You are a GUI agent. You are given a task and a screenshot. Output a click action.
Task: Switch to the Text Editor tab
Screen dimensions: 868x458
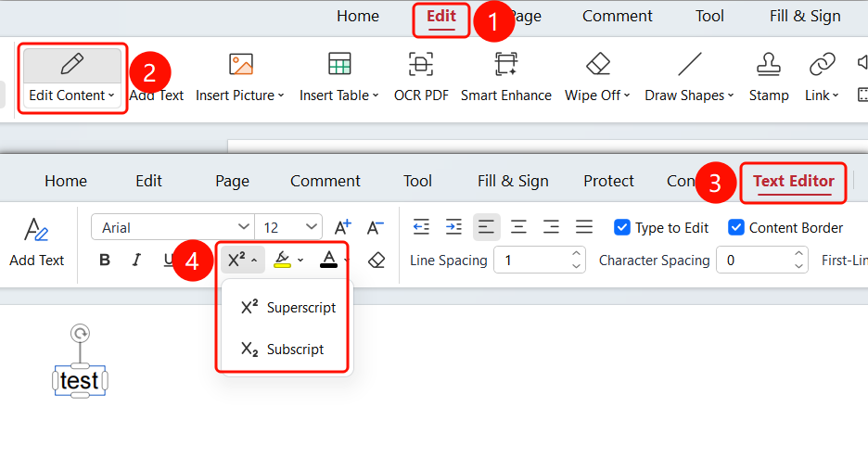[x=793, y=182]
